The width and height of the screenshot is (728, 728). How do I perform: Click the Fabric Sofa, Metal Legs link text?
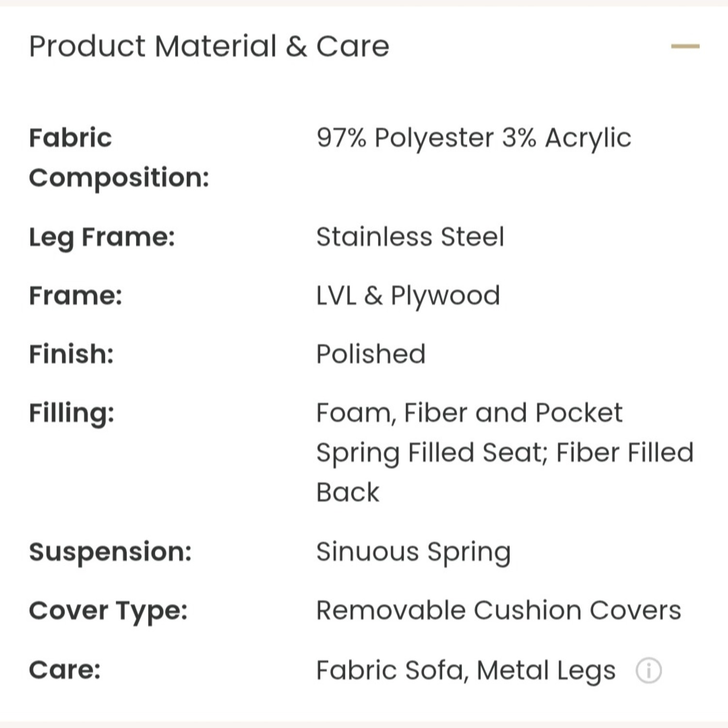click(x=466, y=670)
